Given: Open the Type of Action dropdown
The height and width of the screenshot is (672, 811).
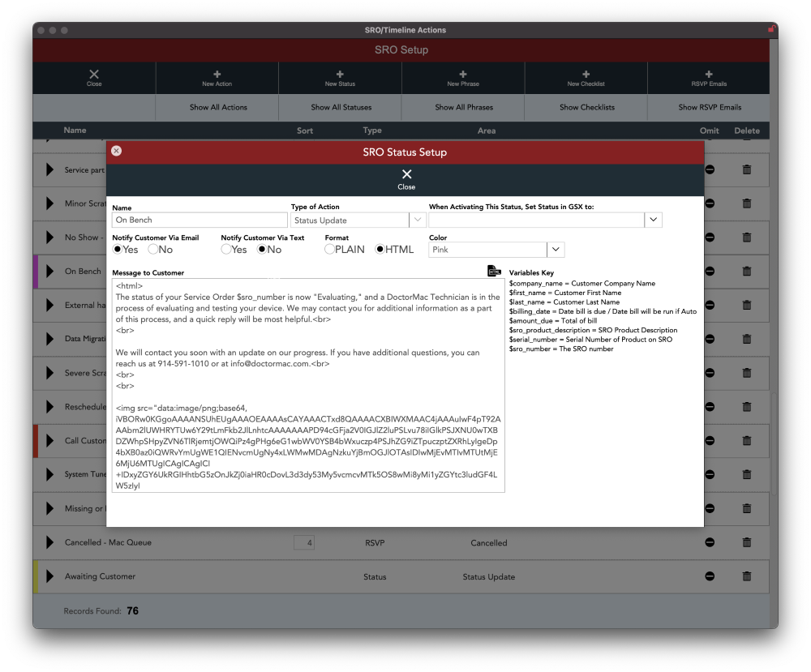Looking at the screenshot, I should tap(418, 220).
